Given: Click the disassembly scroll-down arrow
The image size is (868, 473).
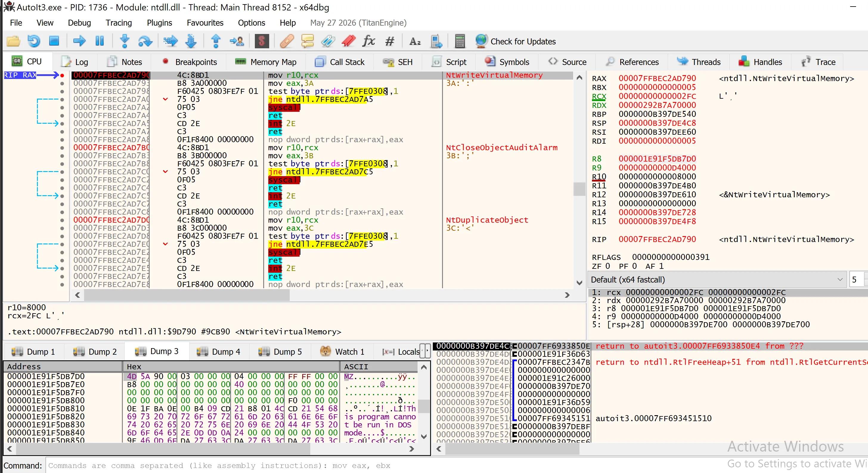Looking at the screenshot, I should pos(579,283).
